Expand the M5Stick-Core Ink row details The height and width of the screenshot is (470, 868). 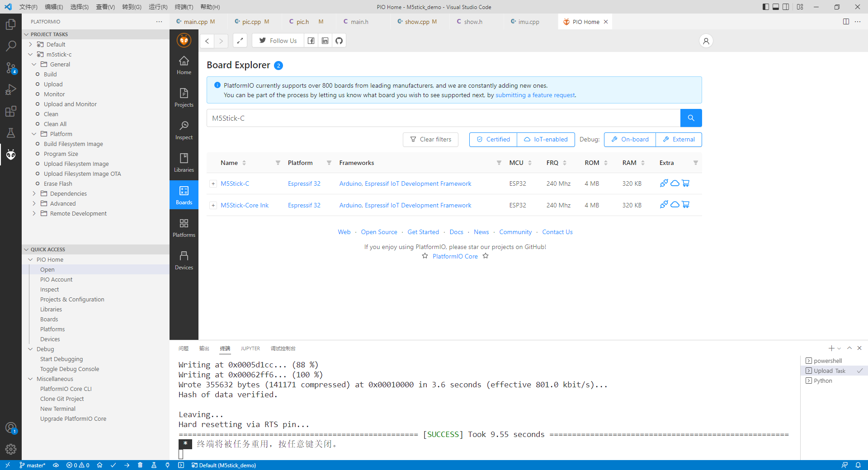click(213, 205)
